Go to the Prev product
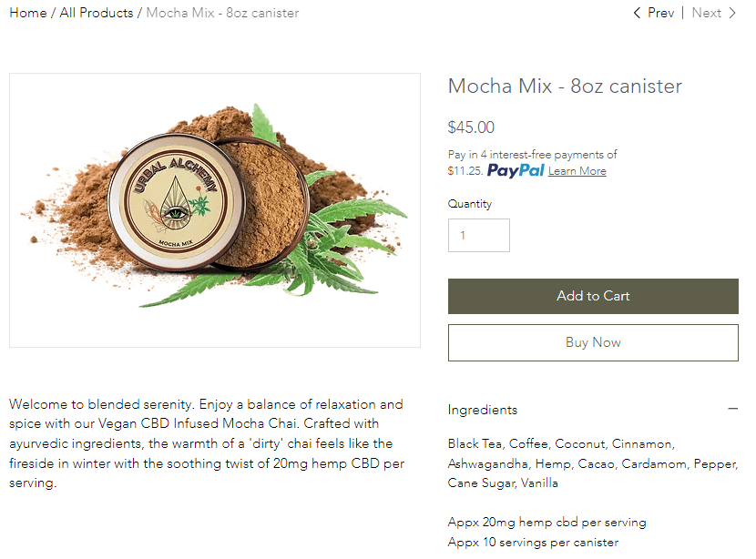 tap(660, 13)
